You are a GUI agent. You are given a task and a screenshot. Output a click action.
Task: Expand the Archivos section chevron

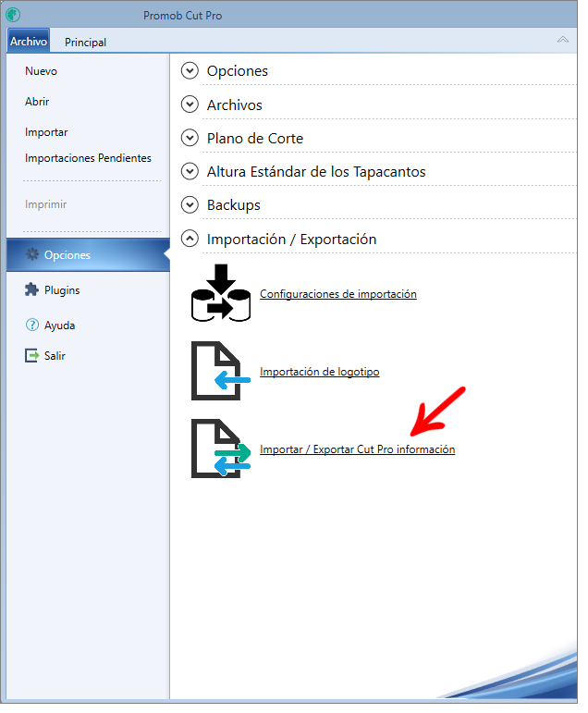pos(190,104)
